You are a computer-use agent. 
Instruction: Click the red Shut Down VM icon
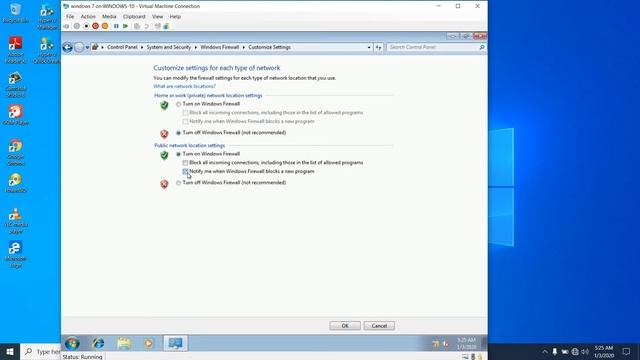[96, 26]
